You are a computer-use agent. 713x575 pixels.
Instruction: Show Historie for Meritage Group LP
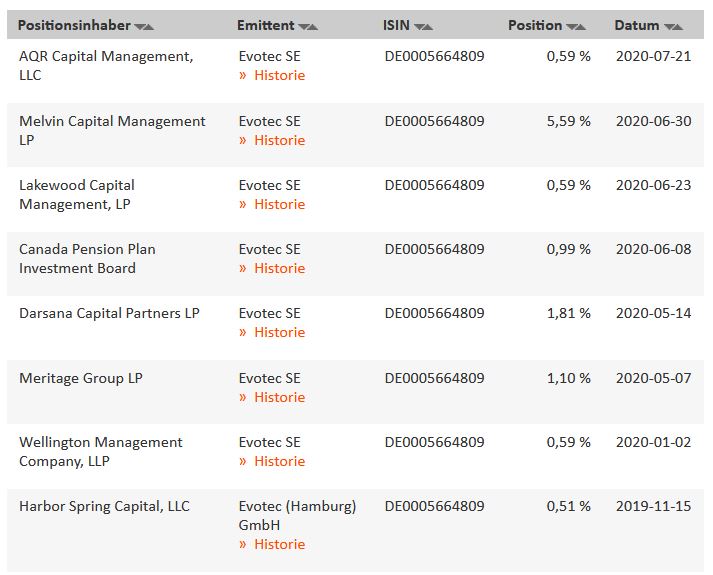coord(278,398)
